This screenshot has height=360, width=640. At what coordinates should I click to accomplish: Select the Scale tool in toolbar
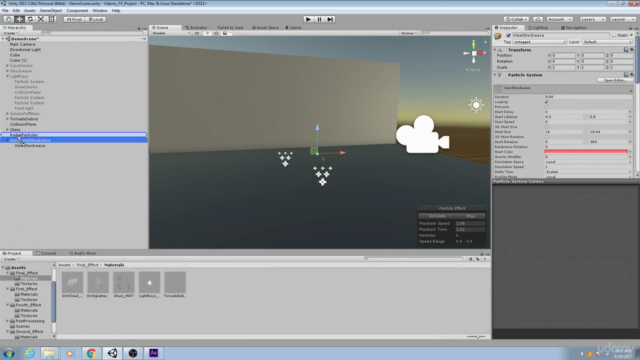[41, 19]
